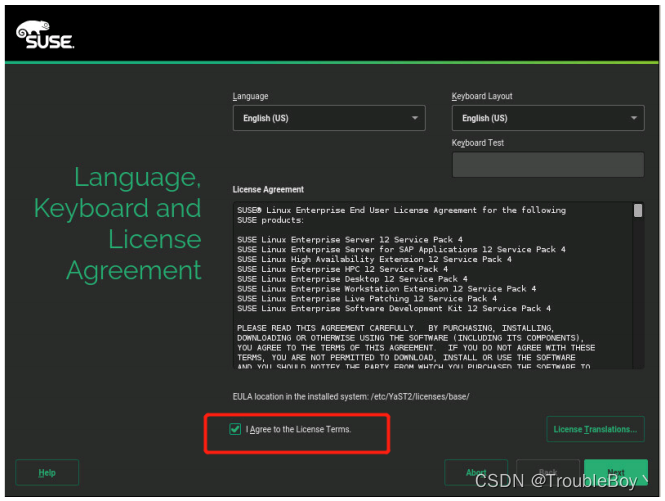Click the line "SUSE Linux Enterprise Software Development Kit 12 Service Pack 4"
This screenshot has width=665, height=501.
394,308
